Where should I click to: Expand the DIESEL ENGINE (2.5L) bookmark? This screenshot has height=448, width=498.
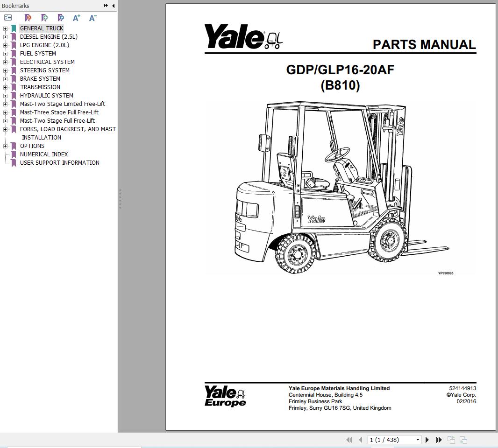point(5,36)
